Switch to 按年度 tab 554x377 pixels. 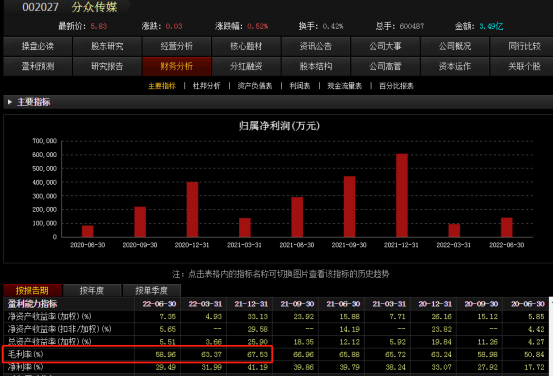pos(92,290)
